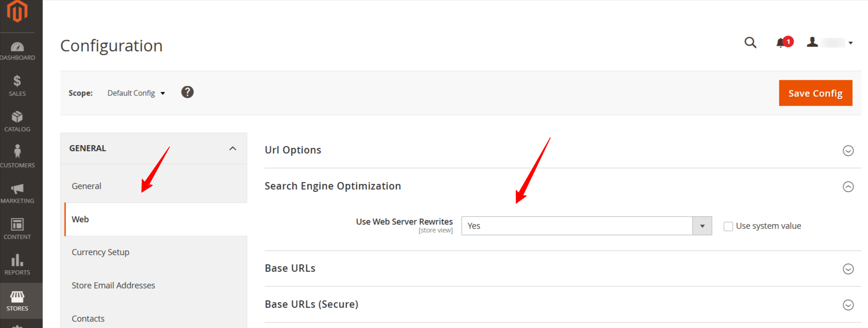The height and width of the screenshot is (328, 868).
Task: Open the Content layout icon
Action: pos(17,225)
